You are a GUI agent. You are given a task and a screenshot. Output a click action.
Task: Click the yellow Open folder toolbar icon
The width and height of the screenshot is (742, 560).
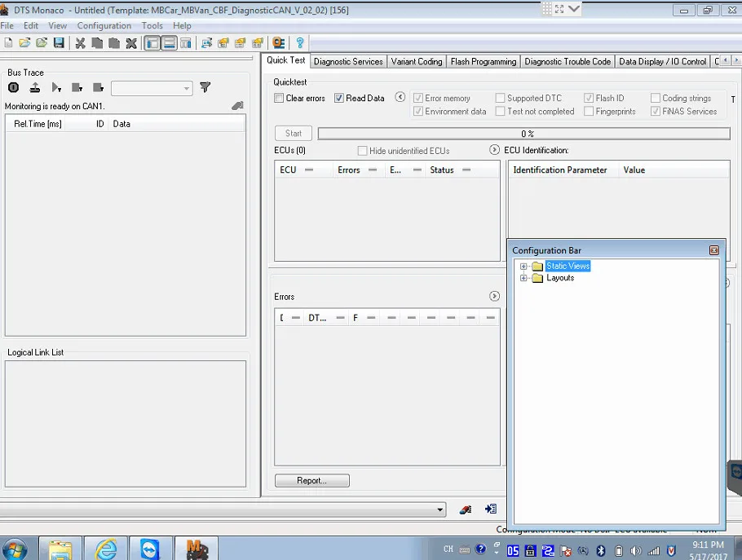click(x=24, y=43)
